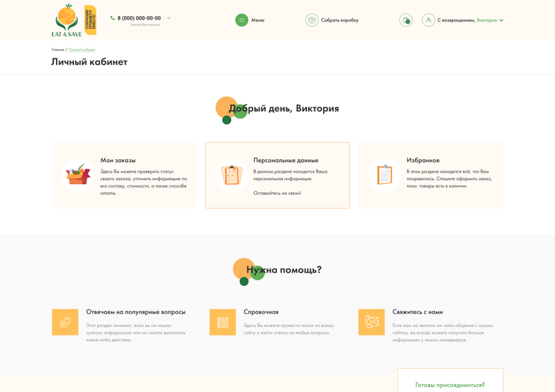Screen dimensions: 555x392
Task: Click the box icon for Собрать коробку
Action: click(x=312, y=20)
